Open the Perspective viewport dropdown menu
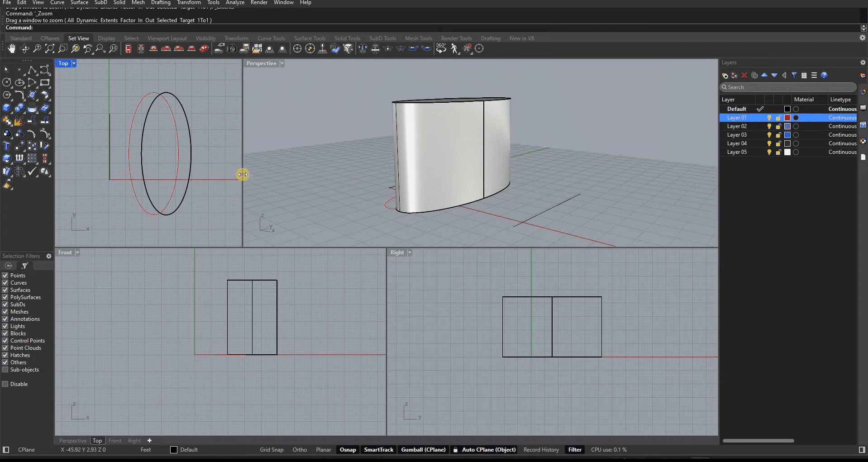Screen dimensions: 868x462 coord(282,64)
